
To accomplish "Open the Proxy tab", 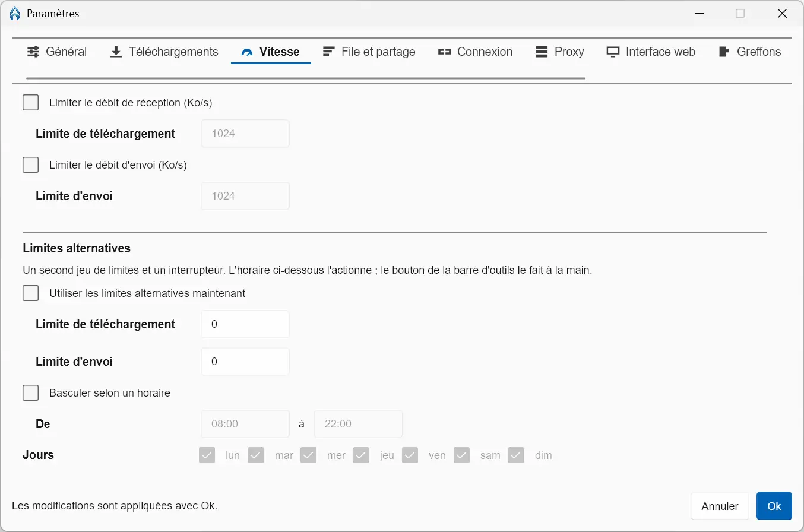I will tap(560, 52).
